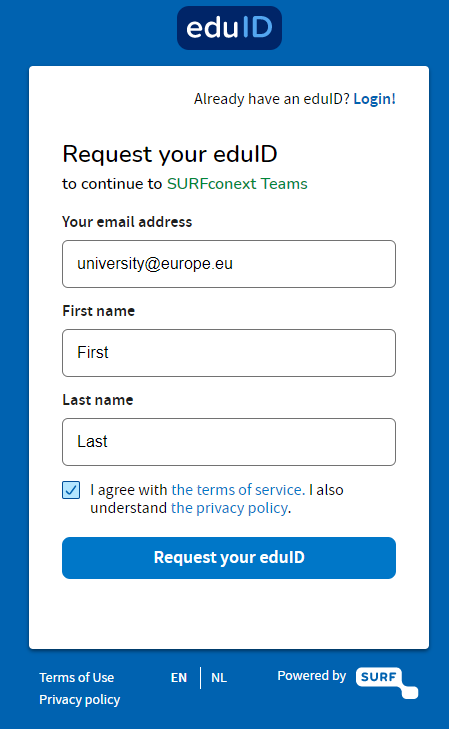
Task: Open the privacy policy link in agreement text
Action: (x=230, y=508)
